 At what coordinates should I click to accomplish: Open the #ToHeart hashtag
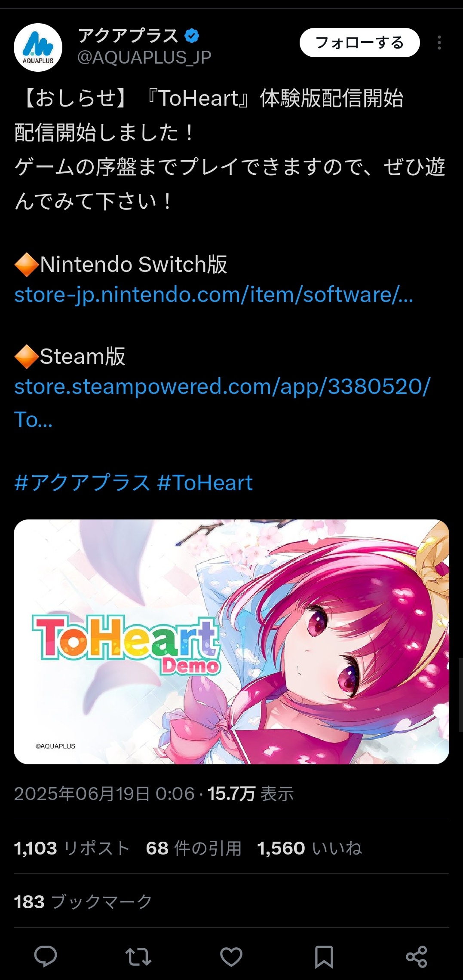[x=205, y=482]
